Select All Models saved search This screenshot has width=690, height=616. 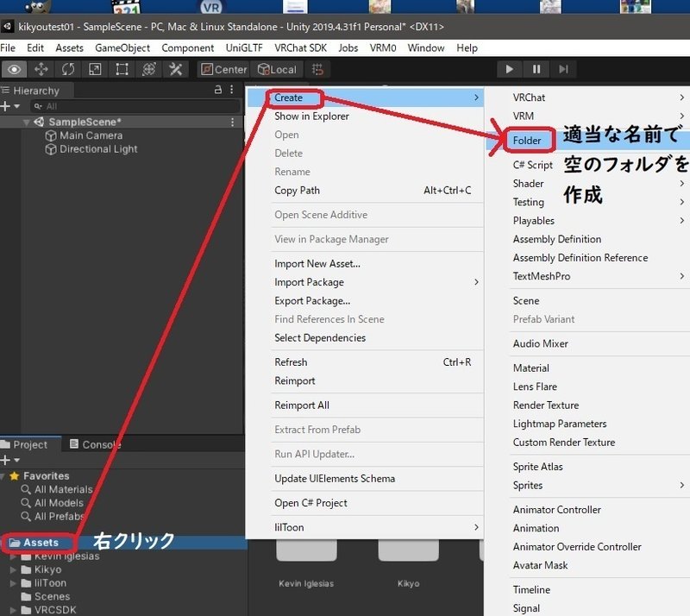53,503
